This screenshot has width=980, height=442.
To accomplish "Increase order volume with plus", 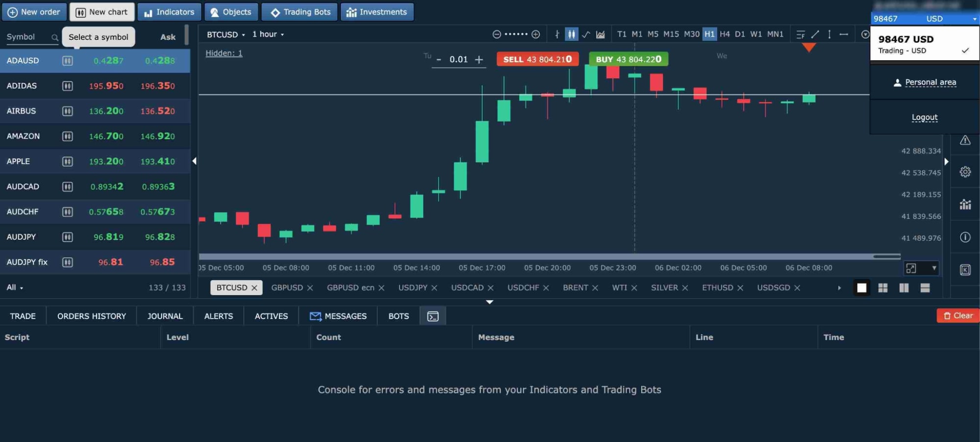I will point(479,59).
